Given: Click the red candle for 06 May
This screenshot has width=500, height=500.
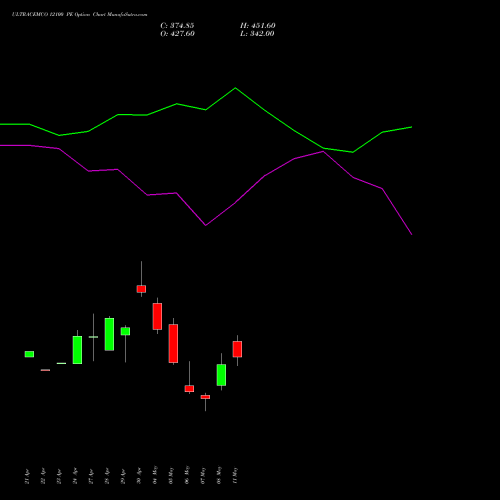Looking at the screenshot, I should [189, 388].
